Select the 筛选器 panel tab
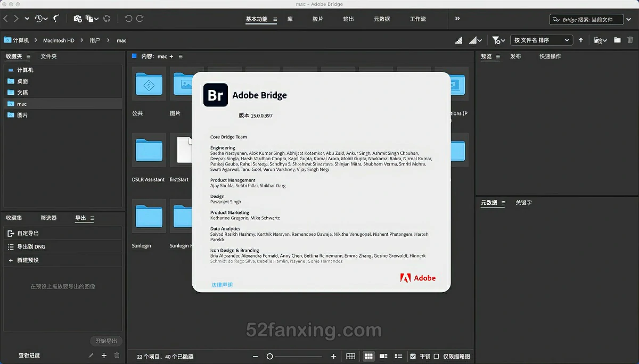 coord(48,218)
